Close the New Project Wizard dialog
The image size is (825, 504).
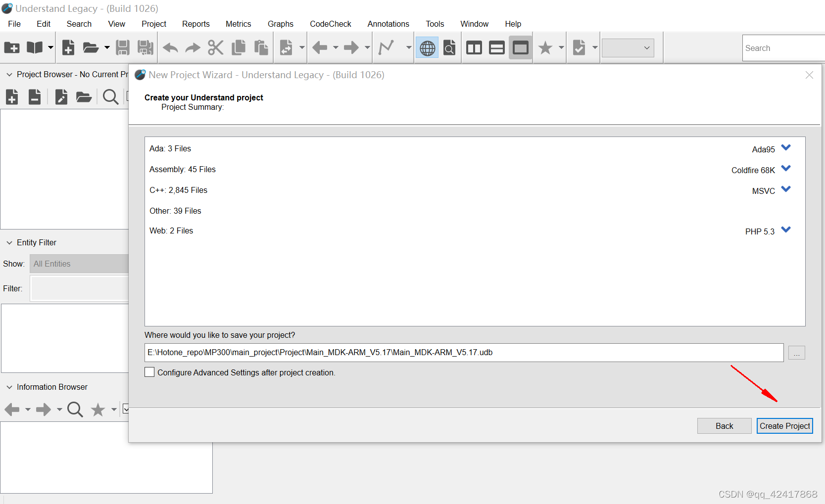click(x=809, y=75)
